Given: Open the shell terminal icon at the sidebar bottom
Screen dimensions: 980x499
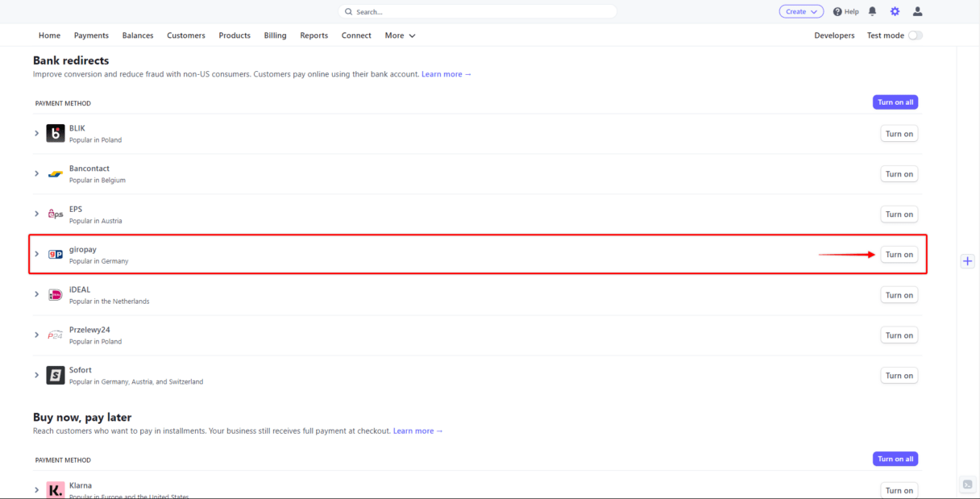Looking at the screenshot, I should tap(968, 484).
